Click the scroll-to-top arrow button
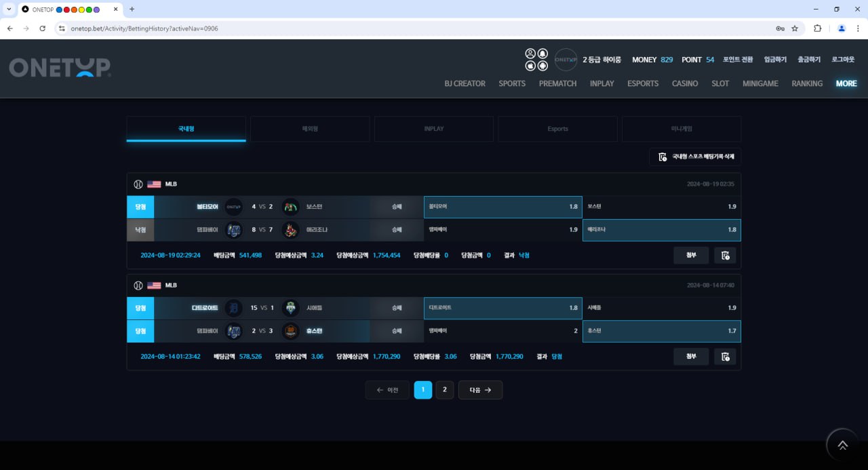 (x=842, y=445)
